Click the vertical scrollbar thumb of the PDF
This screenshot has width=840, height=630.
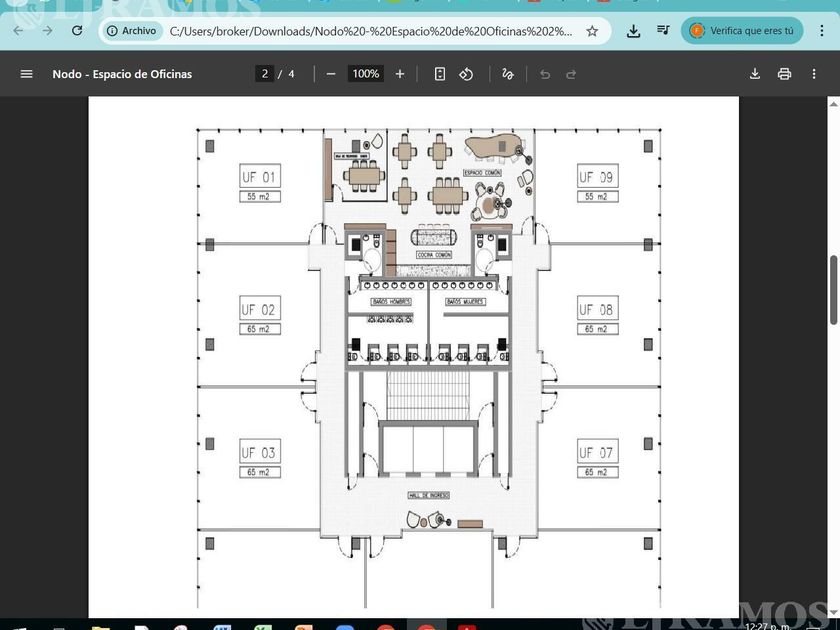[834, 290]
